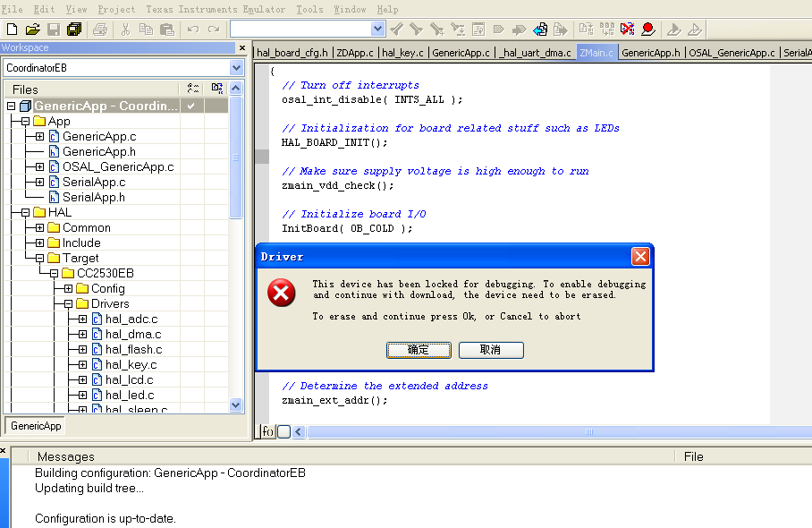Click the workspace column option icon beside Files
Screen dimensions: 812x528
point(192,89)
